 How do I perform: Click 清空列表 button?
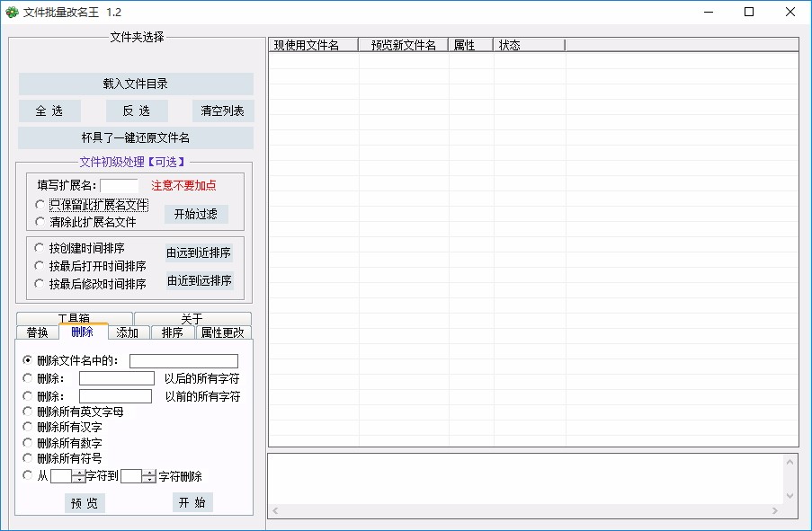coord(223,111)
